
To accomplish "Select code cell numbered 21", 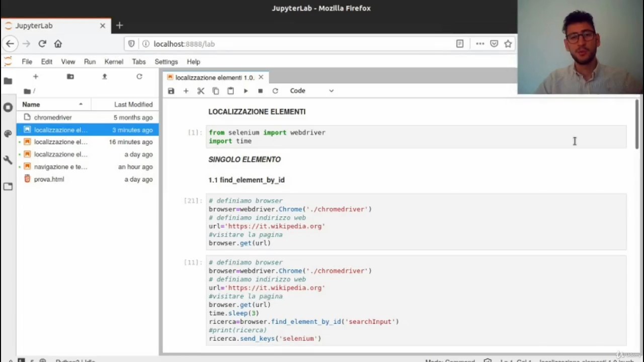I will pos(417,222).
